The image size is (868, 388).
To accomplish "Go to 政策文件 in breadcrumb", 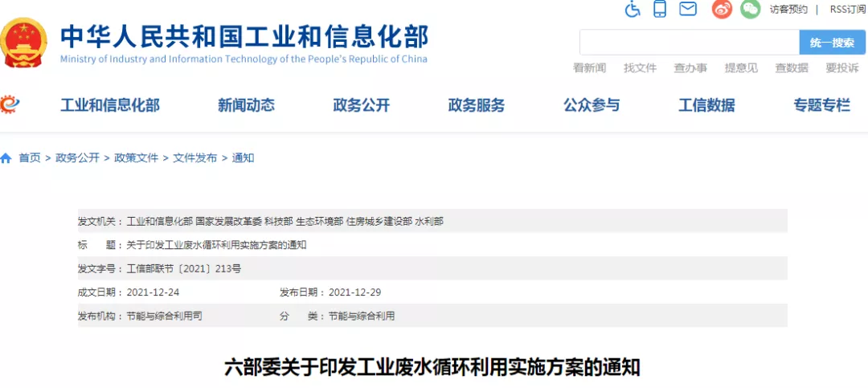I will coord(136,158).
